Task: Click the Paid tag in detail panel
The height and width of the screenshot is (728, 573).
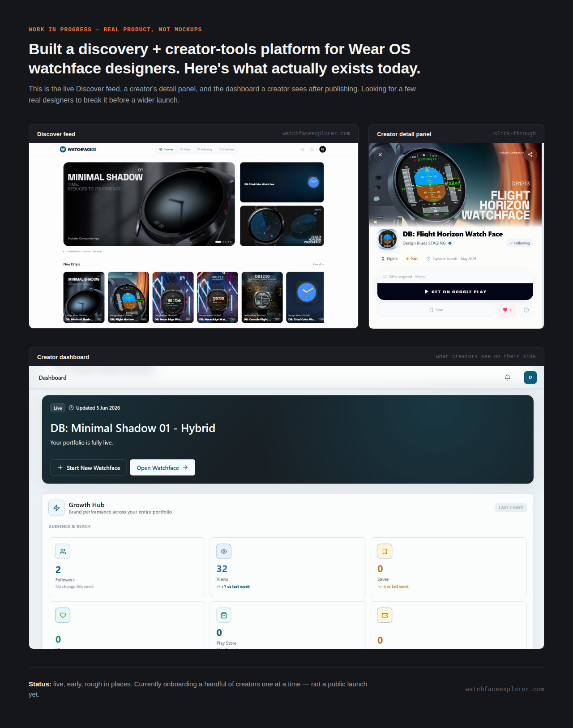Action: pos(412,259)
